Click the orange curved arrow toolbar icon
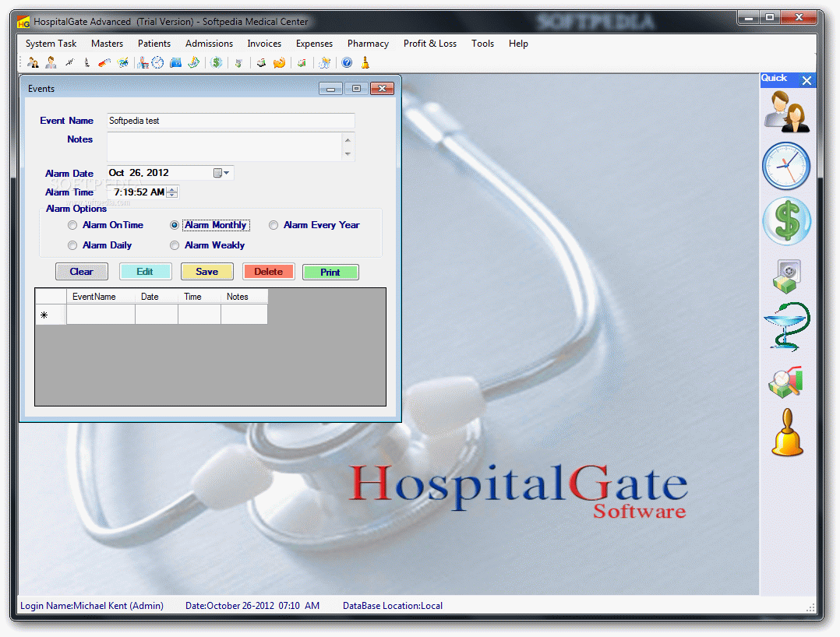The width and height of the screenshot is (840, 637). [279, 62]
